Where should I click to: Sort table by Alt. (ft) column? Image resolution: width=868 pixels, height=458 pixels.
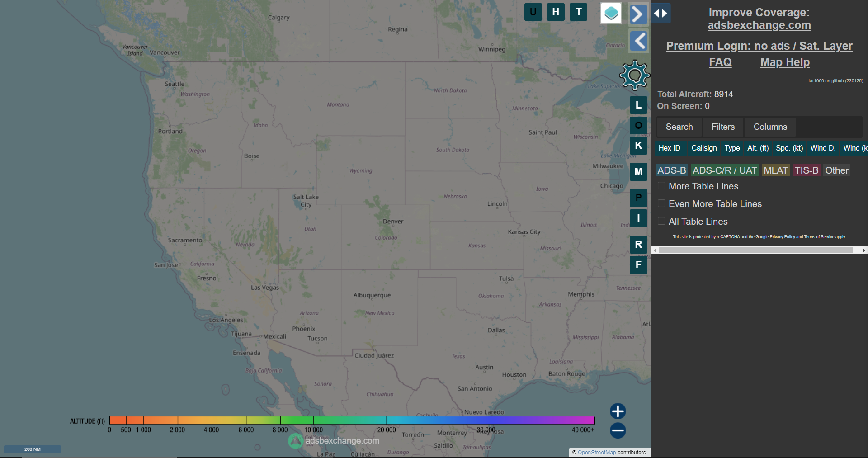coord(758,148)
